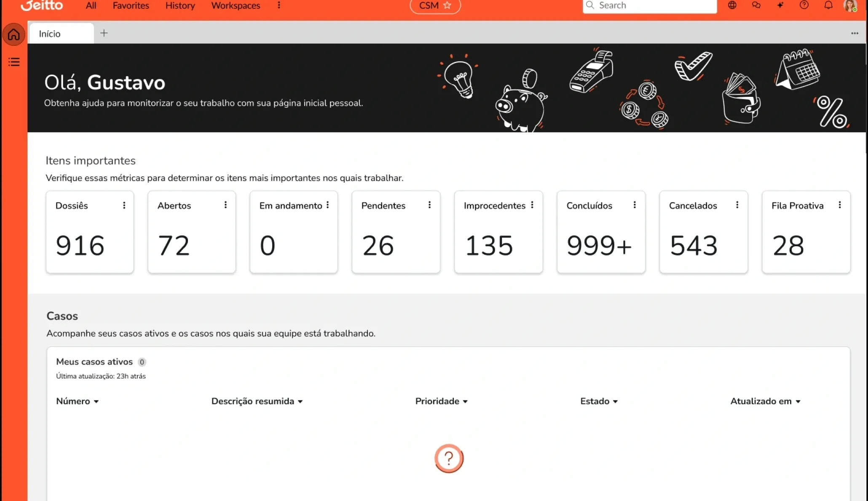Click the Cancelados count 543
Screen dimensions: 868x501
pos(694,245)
